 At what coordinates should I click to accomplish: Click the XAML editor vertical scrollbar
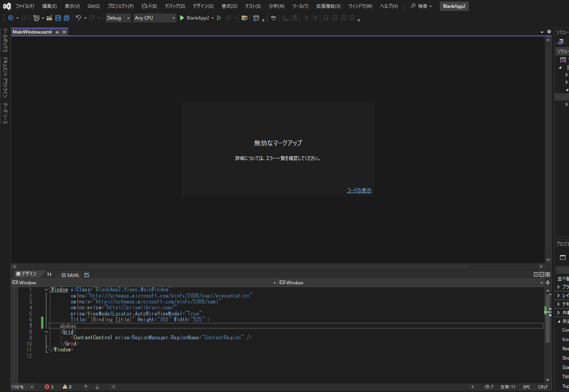[x=548, y=312]
